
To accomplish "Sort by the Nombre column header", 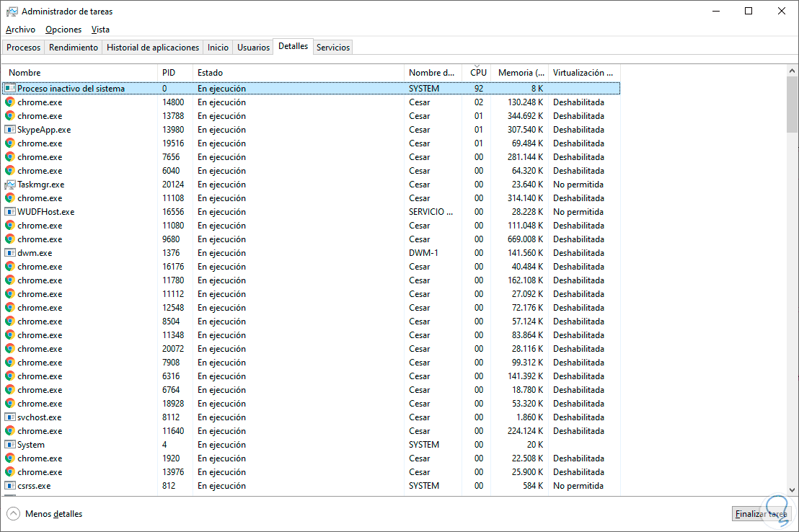I will pos(80,73).
